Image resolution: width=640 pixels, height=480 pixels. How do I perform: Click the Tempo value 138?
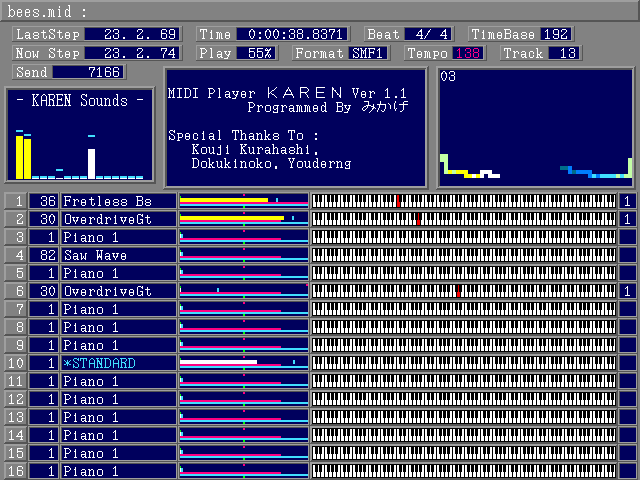(x=467, y=53)
